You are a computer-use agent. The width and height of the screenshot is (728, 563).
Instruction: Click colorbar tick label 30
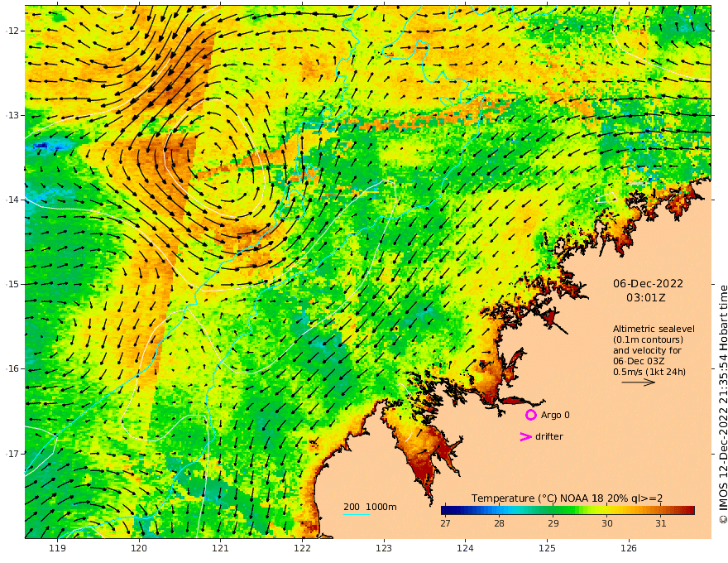click(x=607, y=523)
